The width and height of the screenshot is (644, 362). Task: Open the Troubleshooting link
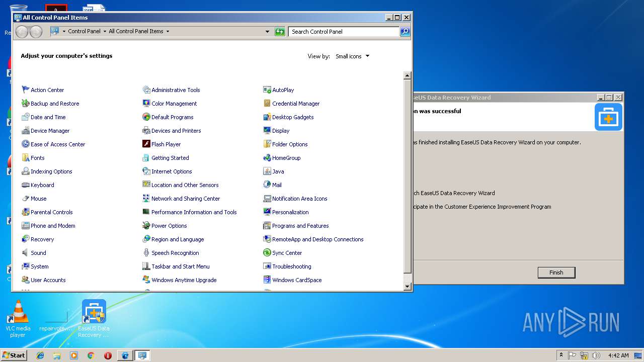[x=292, y=266]
